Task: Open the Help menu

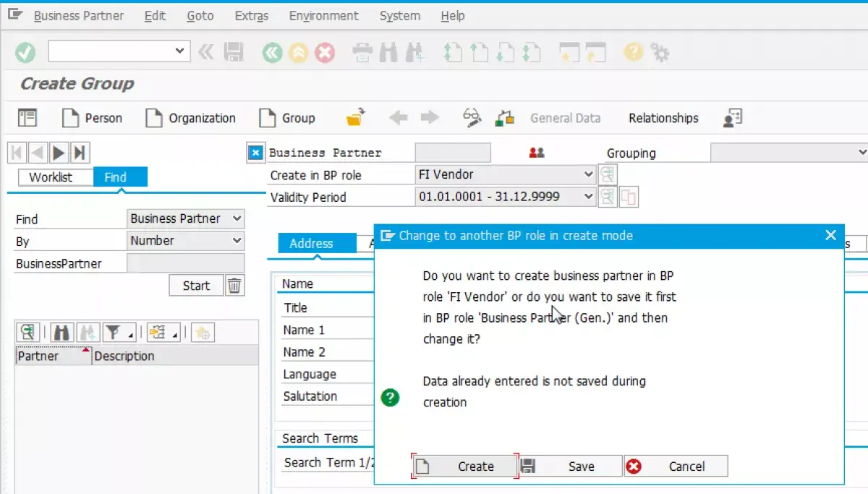Action: (x=453, y=16)
